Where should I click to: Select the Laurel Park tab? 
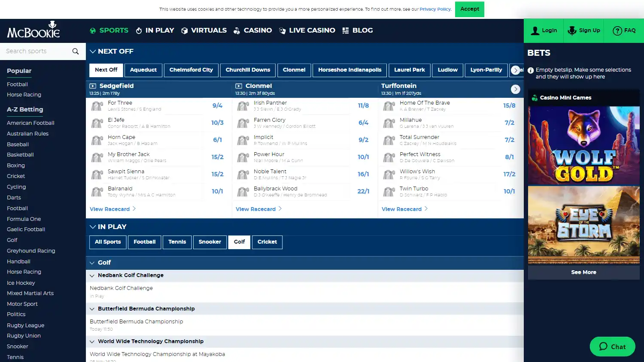[410, 70]
